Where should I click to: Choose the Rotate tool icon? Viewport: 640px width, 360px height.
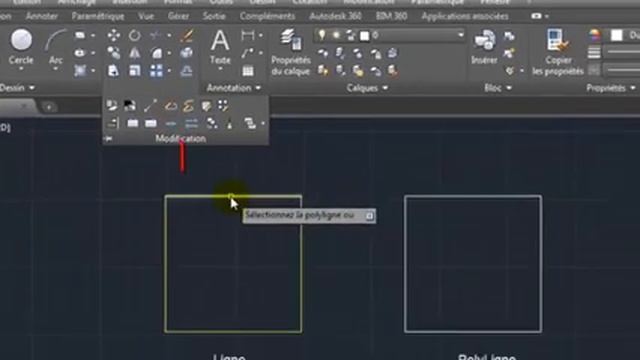(135, 35)
